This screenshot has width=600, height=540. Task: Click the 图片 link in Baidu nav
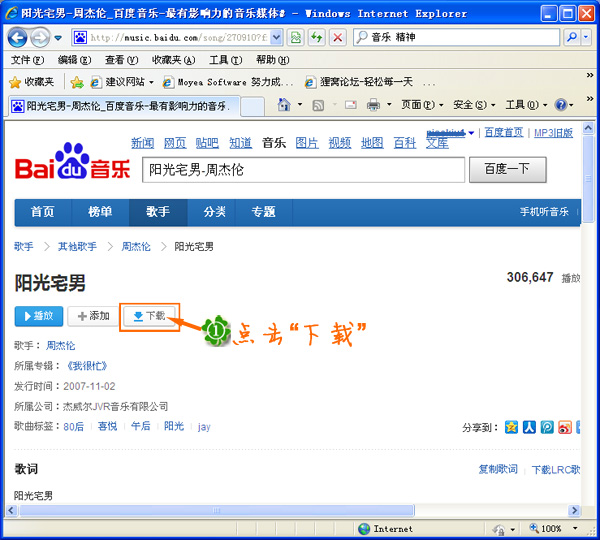[x=307, y=143]
